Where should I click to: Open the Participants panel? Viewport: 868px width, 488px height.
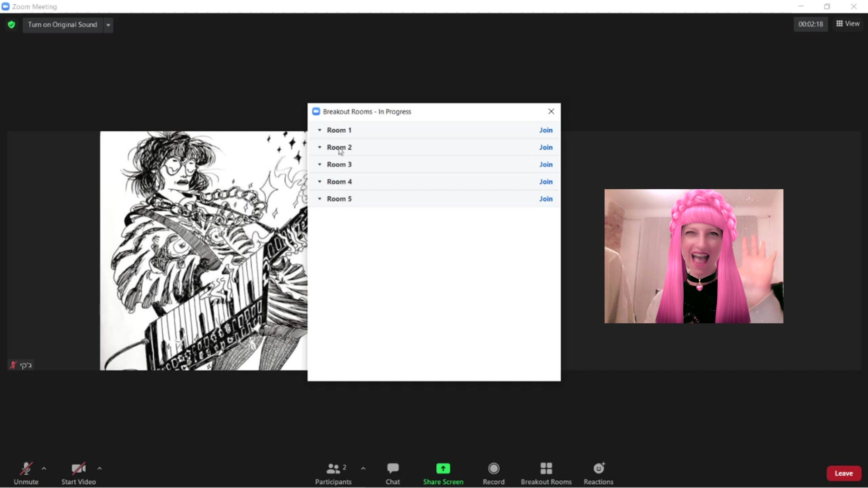(333, 473)
